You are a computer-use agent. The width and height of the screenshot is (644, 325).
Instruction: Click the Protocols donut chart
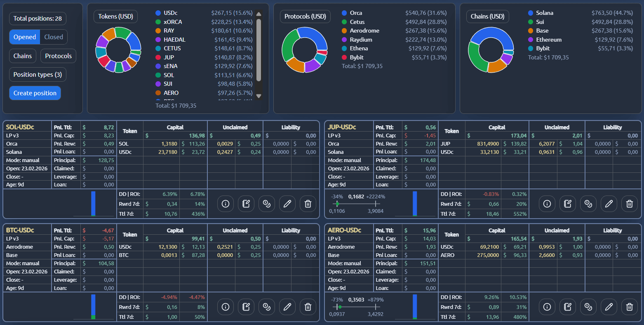[x=305, y=50]
